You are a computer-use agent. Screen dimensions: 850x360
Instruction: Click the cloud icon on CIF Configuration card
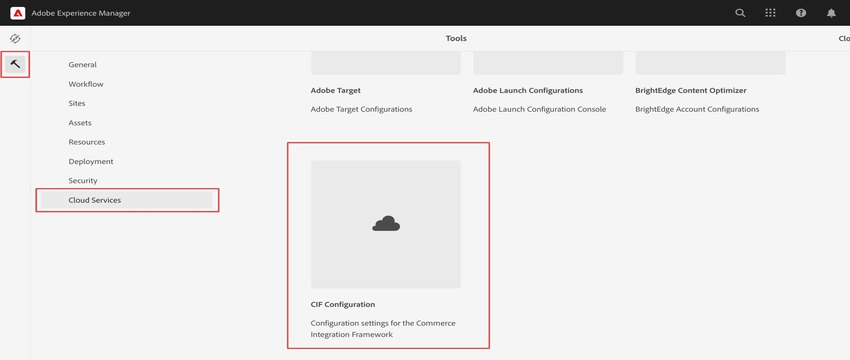[x=386, y=223]
